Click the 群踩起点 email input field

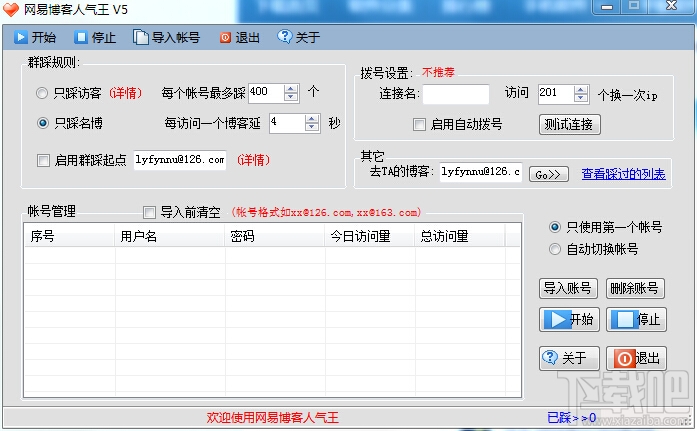click(180, 160)
